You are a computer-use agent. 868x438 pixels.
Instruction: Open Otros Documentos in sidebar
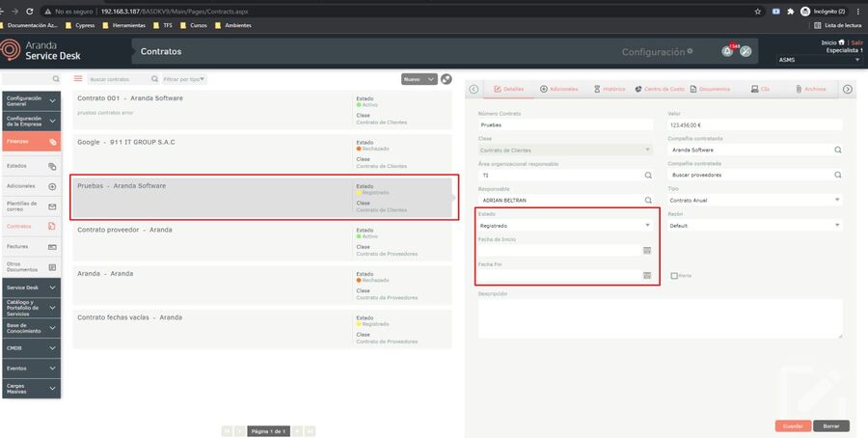point(32,267)
